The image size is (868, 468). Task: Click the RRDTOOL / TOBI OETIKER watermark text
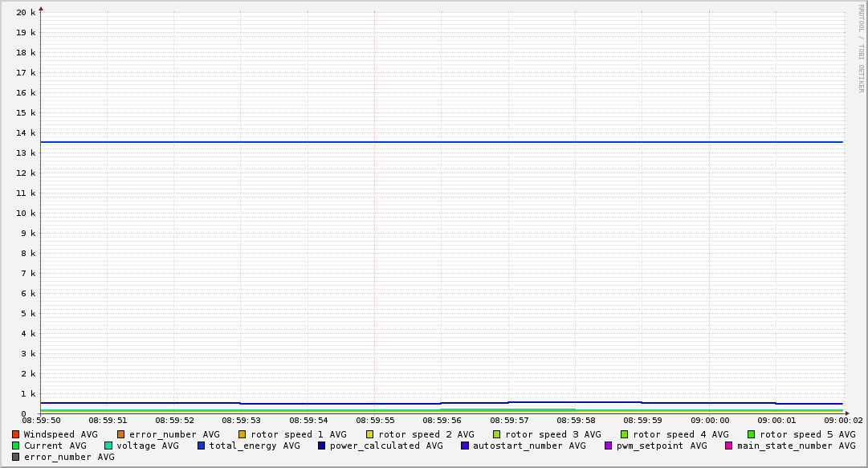(861, 48)
